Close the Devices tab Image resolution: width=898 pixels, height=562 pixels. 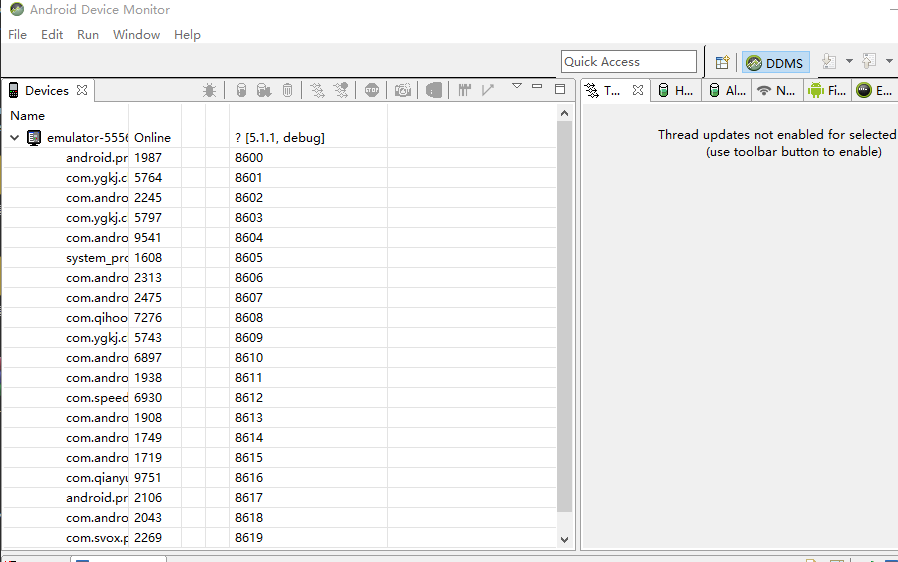(x=82, y=91)
